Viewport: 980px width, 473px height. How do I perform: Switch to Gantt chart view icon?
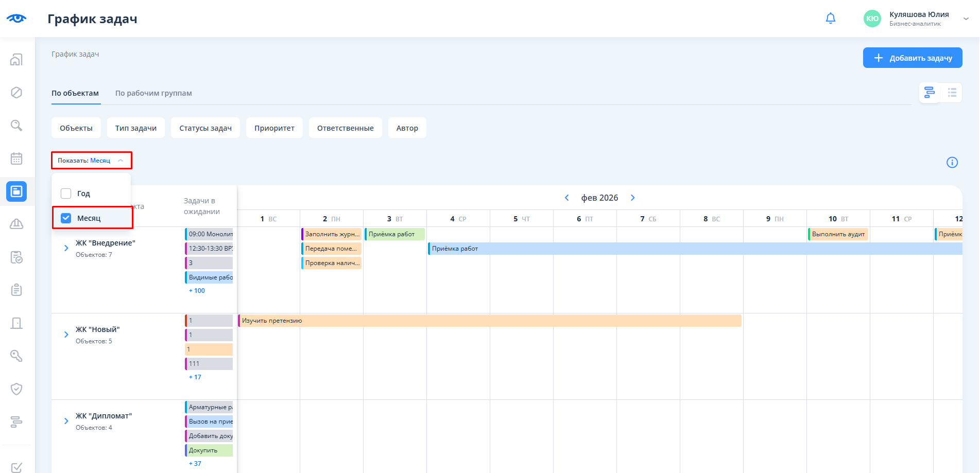[930, 93]
